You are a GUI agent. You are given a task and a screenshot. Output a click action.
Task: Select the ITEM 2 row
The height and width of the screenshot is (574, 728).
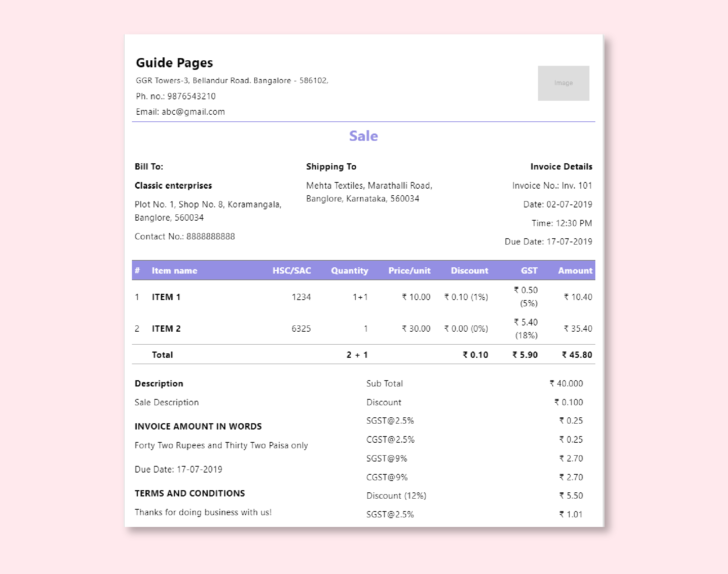[x=364, y=328]
